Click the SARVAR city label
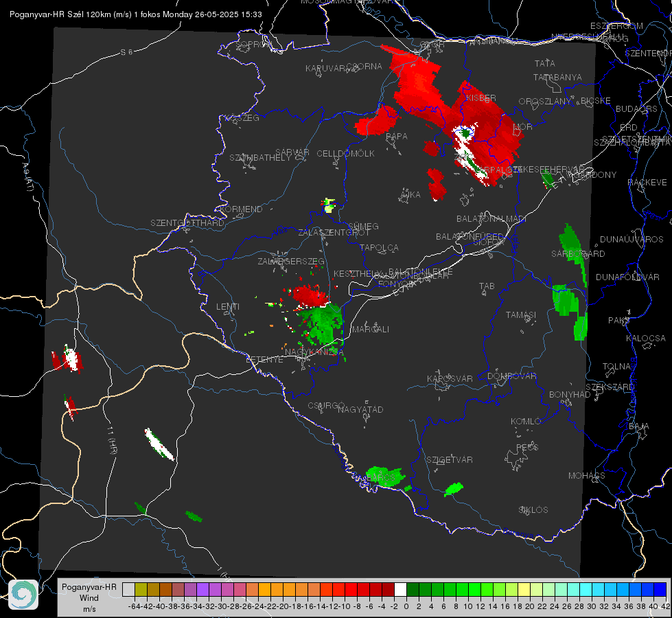The width and height of the screenshot is (672, 618). [292, 152]
